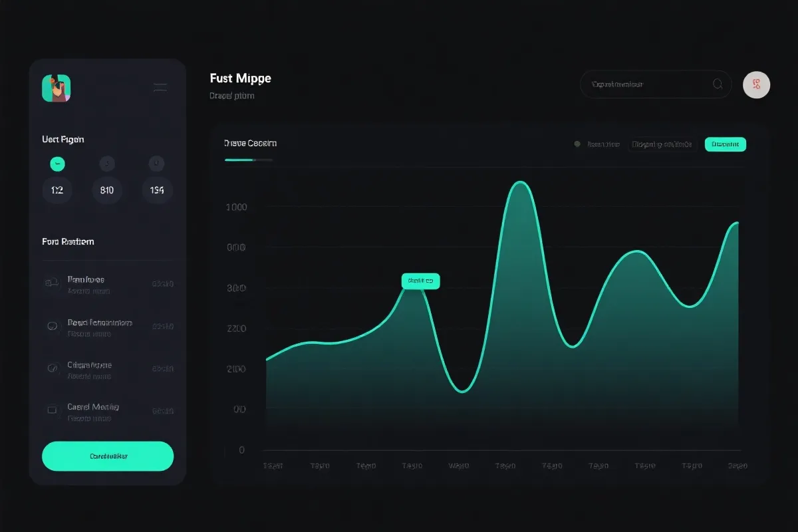This screenshot has width=798, height=532.
Task: Select the gray dot above the 194 stat
Action: pyautogui.click(x=156, y=164)
